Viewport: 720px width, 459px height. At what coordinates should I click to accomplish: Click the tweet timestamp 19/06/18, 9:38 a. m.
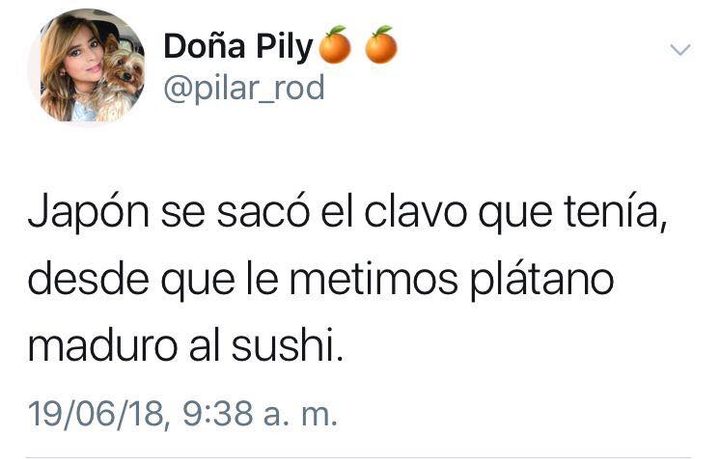183,413
